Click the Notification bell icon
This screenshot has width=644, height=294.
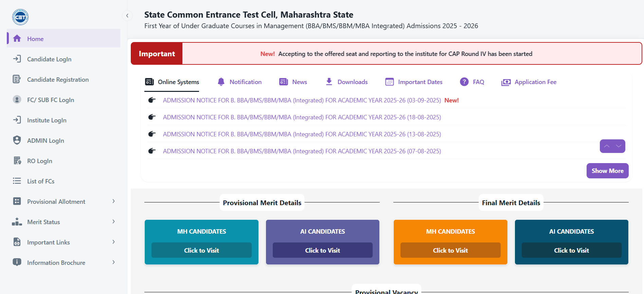tap(221, 82)
